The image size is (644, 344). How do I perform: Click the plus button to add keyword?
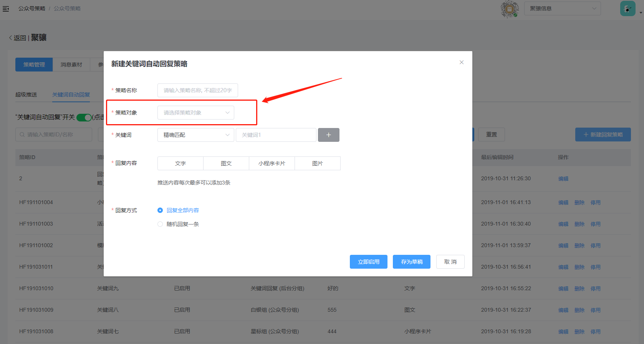coord(328,135)
